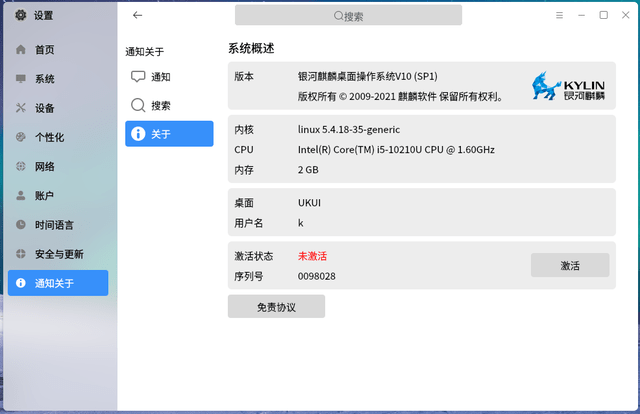Viewport: 640px width, 414px height.
Task: Click the speech bubble icon for 通知
Action: click(x=138, y=77)
